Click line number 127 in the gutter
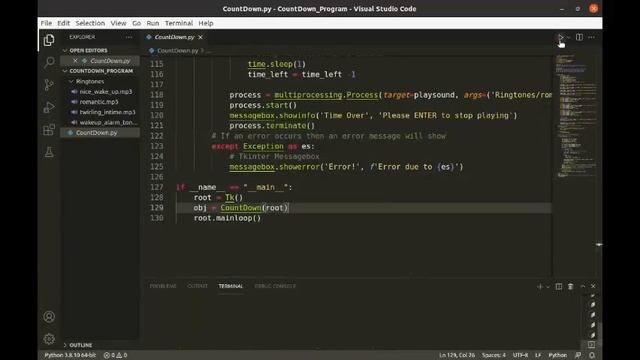Viewport: 640px width, 360px height. [x=157, y=187]
